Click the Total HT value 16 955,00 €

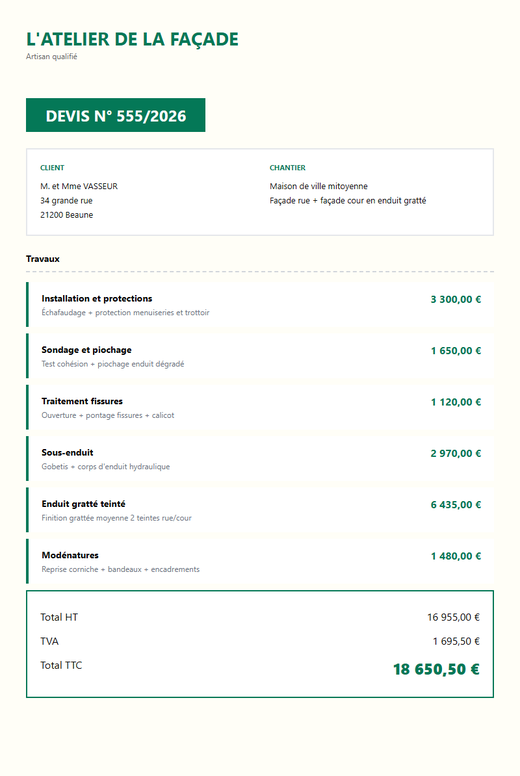tap(453, 617)
